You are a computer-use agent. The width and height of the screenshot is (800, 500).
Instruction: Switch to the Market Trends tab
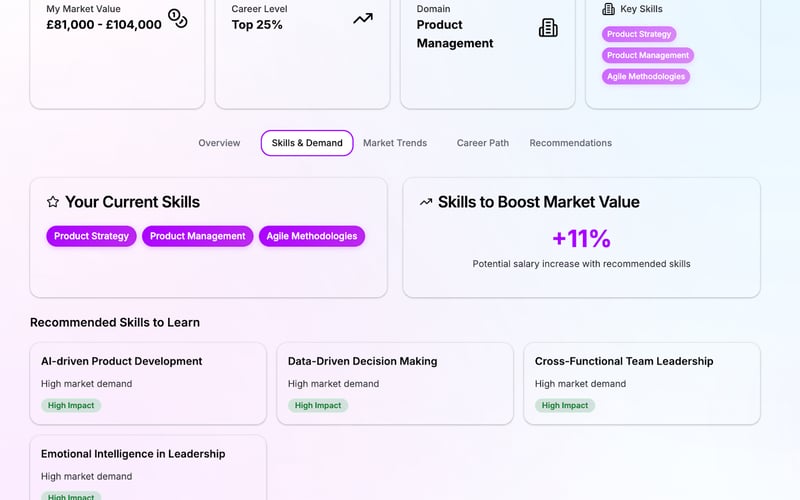click(395, 143)
